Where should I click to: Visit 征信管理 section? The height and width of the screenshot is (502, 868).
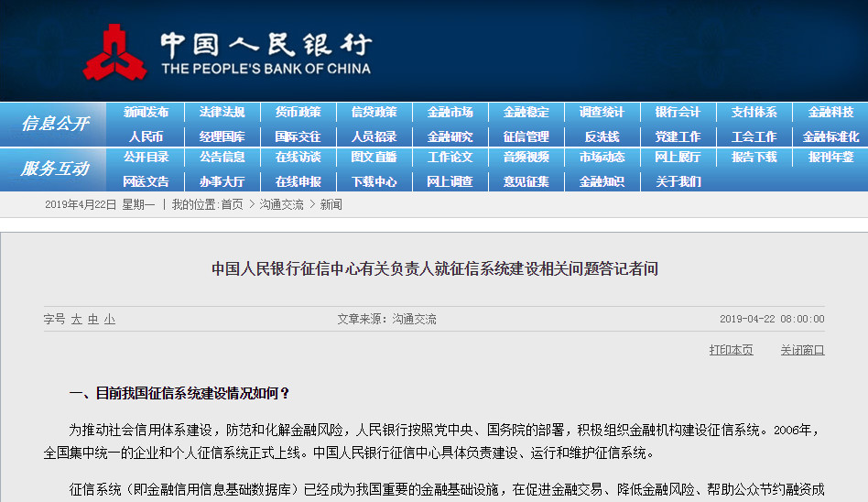click(x=526, y=136)
